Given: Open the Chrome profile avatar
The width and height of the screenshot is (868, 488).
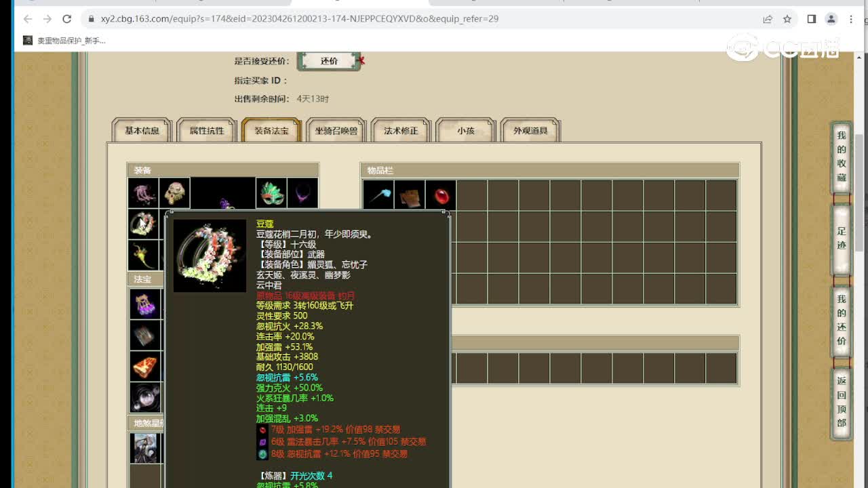Looking at the screenshot, I should point(831,19).
